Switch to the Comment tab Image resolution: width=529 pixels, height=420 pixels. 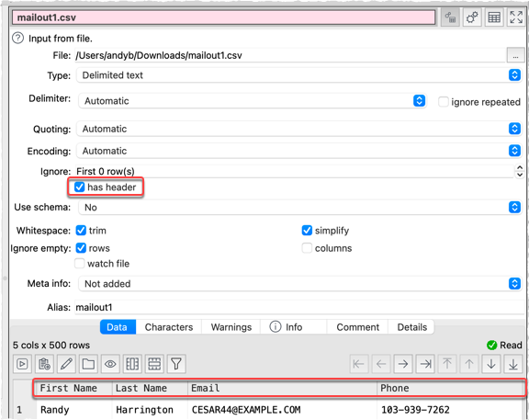357,327
